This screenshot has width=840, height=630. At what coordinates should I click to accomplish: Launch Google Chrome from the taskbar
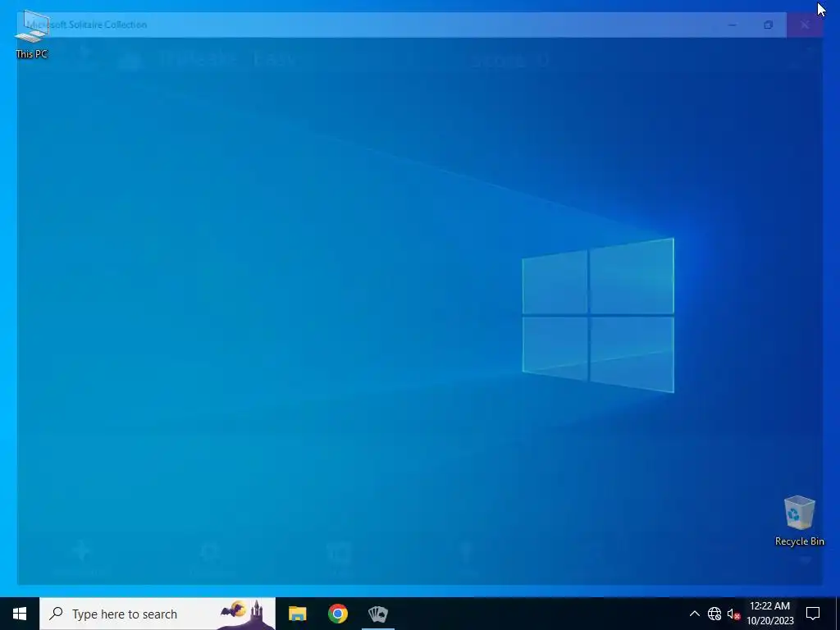click(338, 614)
